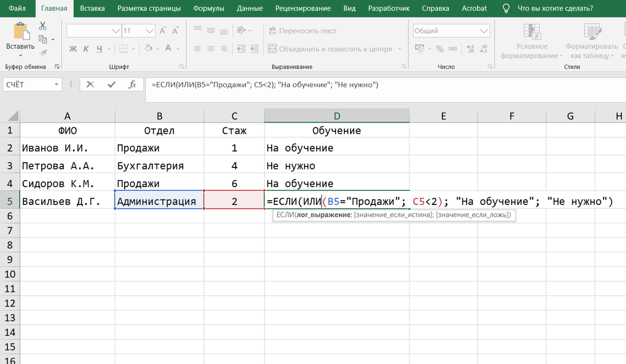Click the insert function fx icon
This screenshot has width=626, height=364.
133,84
